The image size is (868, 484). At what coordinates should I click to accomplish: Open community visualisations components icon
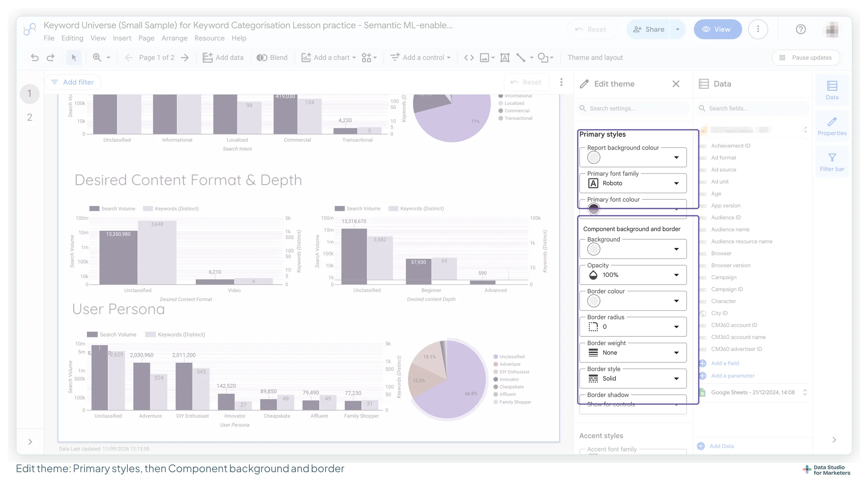pyautogui.click(x=369, y=58)
